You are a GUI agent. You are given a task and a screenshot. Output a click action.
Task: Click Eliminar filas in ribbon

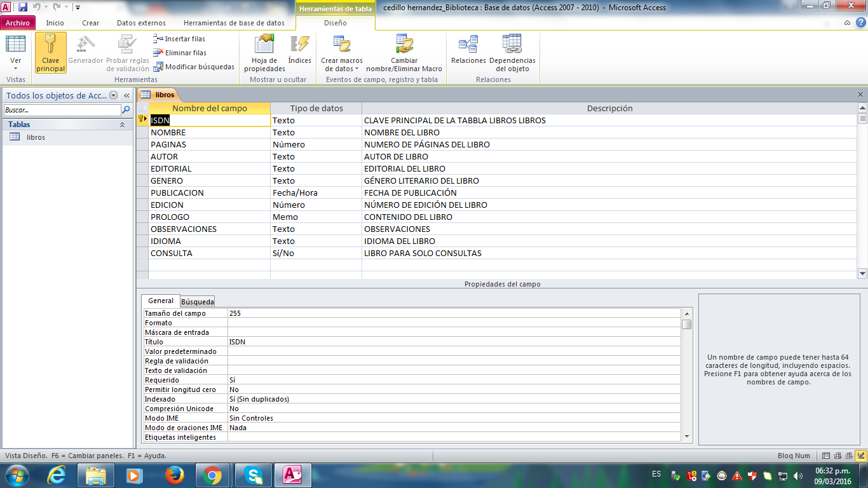click(180, 53)
